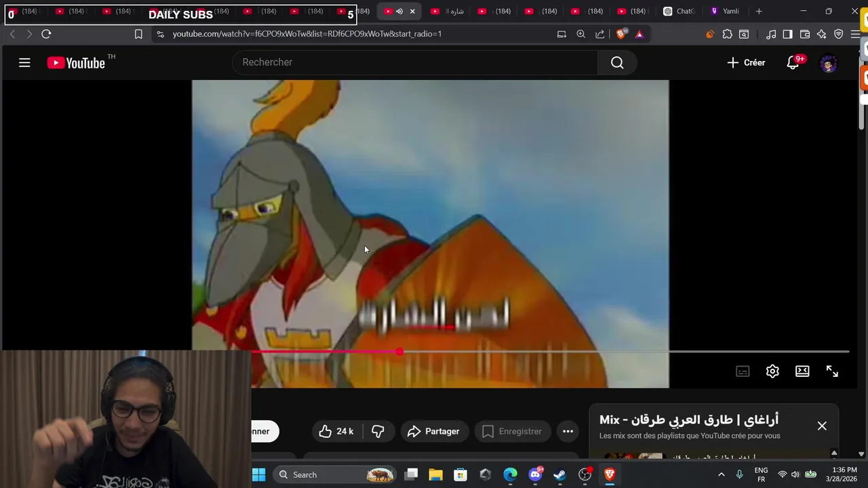868x488 pixels.
Task: Like the video with 24 k likes
Action: pyautogui.click(x=337, y=431)
